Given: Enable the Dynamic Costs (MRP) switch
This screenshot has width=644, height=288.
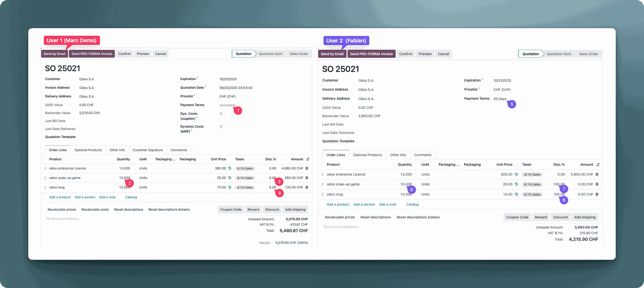Looking at the screenshot, I should pyautogui.click(x=222, y=127).
